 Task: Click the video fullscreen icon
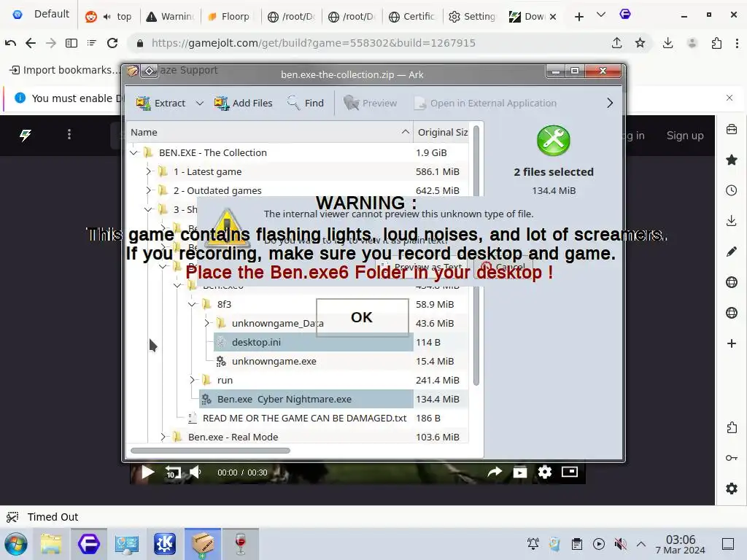(x=570, y=472)
